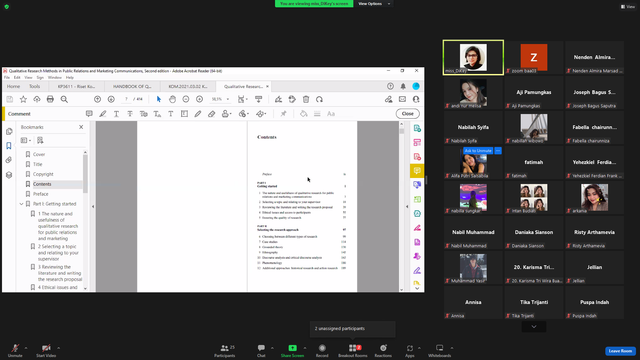Zoom in with the plus icon
The height and width of the screenshot is (360, 640).
pos(200,99)
